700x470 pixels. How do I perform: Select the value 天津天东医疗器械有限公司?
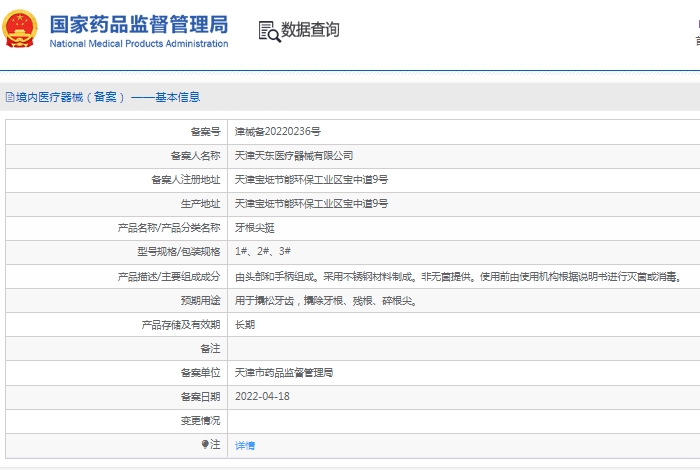[x=294, y=156]
